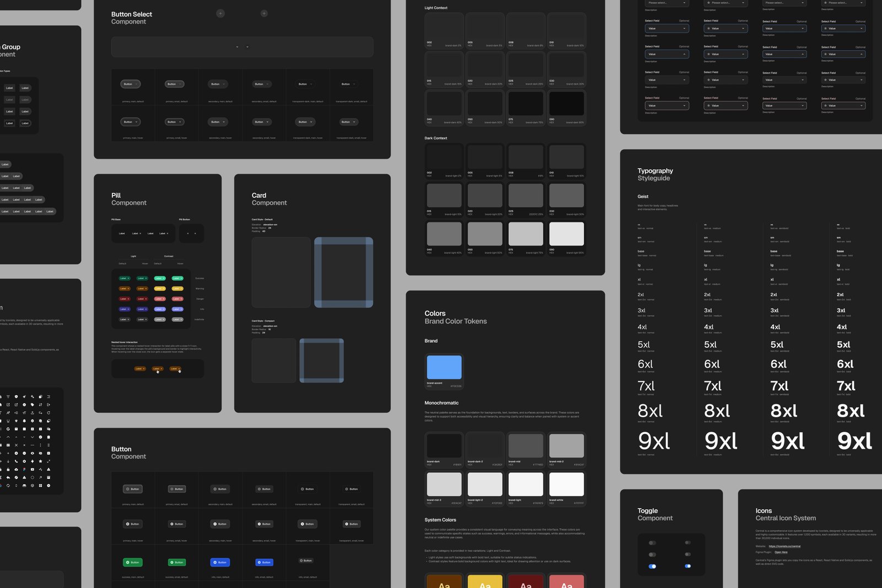The height and width of the screenshot is (588, 882).
Task: Click green 'success, small, default' button
Action: click(x=177, y=563)
